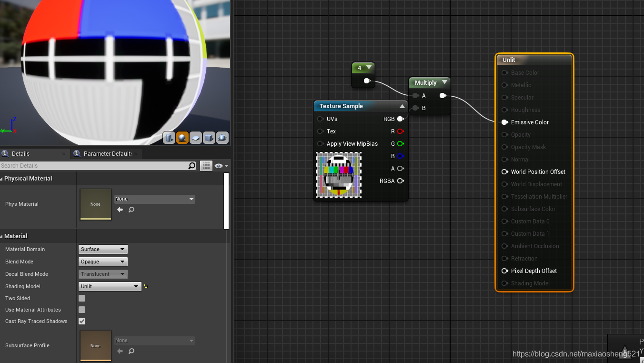Enable Use Material Attributes checkbox
Viewport: 644px width, 363px height.
(x=82, y=310)
